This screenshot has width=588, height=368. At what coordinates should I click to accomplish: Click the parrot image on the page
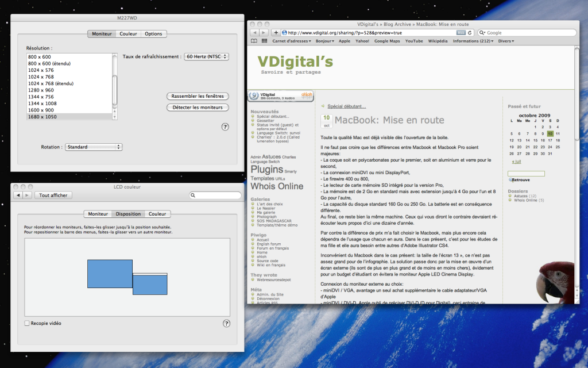point(555,282)
